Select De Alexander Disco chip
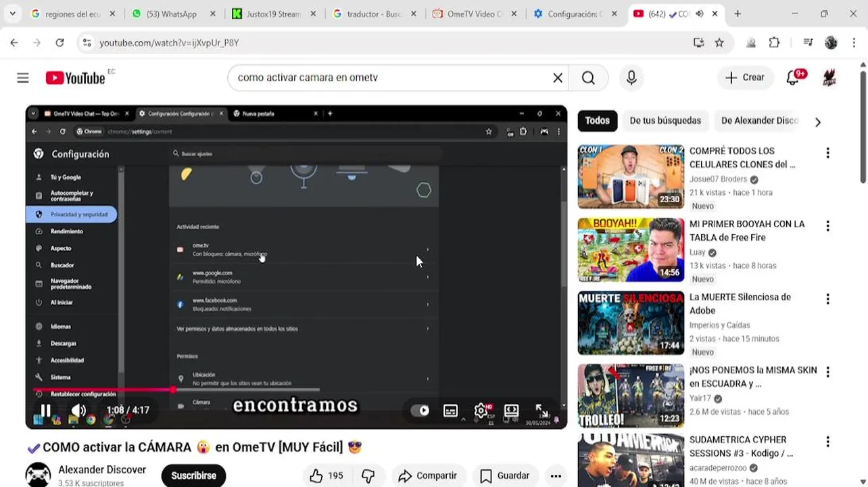 (x=760, y=120)
